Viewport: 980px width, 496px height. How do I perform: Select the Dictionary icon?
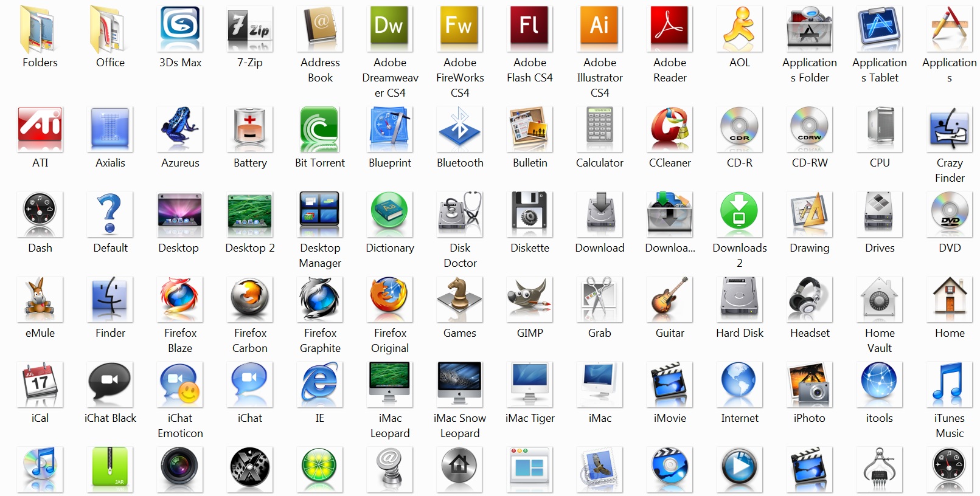tap(390, 214)
